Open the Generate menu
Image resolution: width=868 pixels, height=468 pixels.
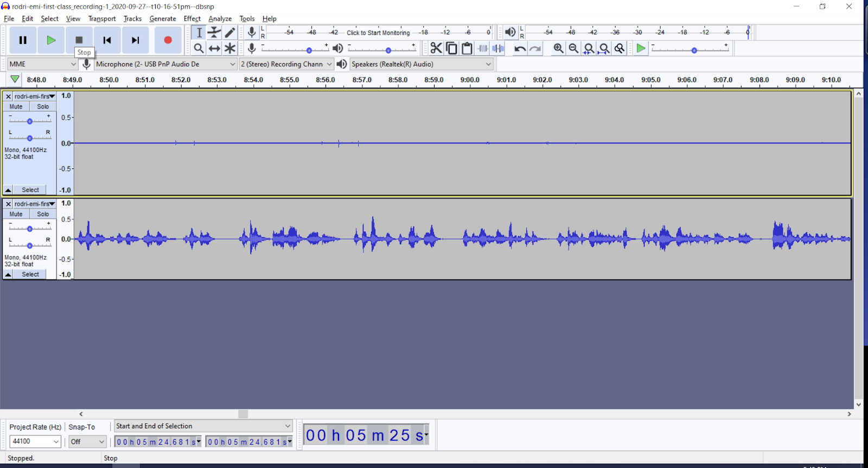coord(163,18)
